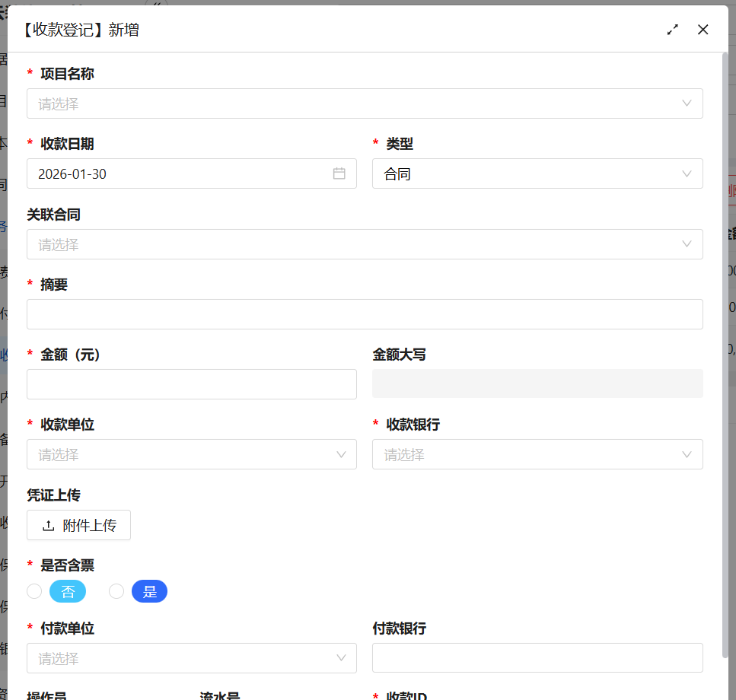Open the 关联合同 dropdown

[365, 244]
